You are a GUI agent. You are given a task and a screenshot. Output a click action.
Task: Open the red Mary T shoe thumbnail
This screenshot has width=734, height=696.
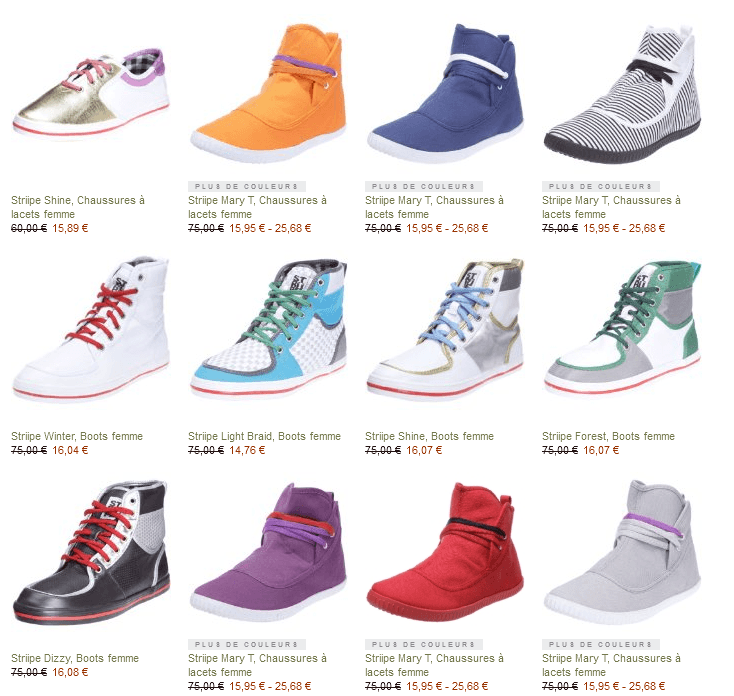click(x=445, y=552)
